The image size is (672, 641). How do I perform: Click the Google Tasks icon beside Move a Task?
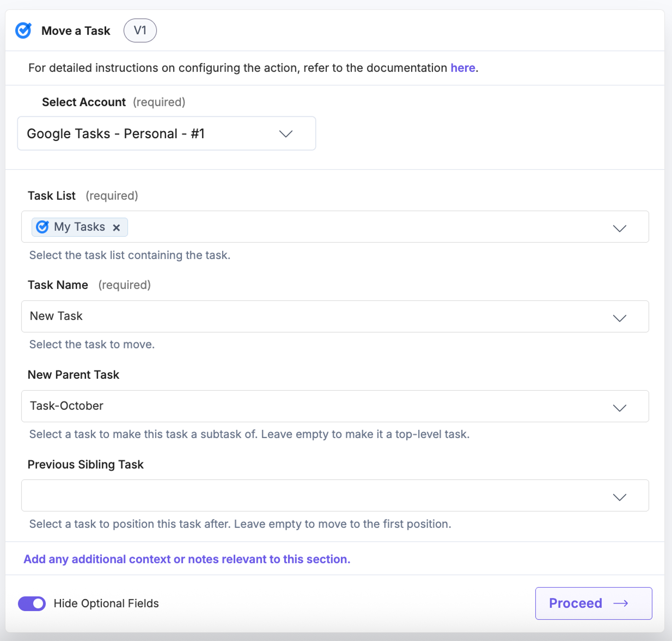23,30
